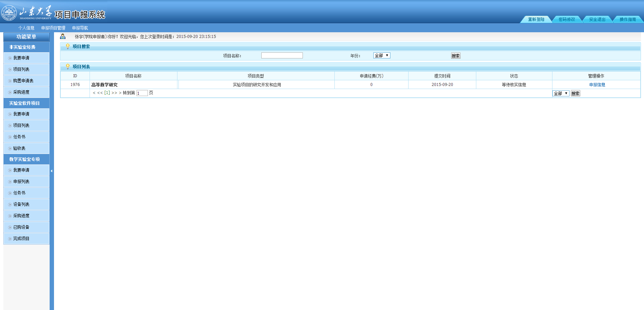Click the status cell 等待核实信息
This screenshot has width=644, height=310.
pyautogui.click(x=514, y=85)
